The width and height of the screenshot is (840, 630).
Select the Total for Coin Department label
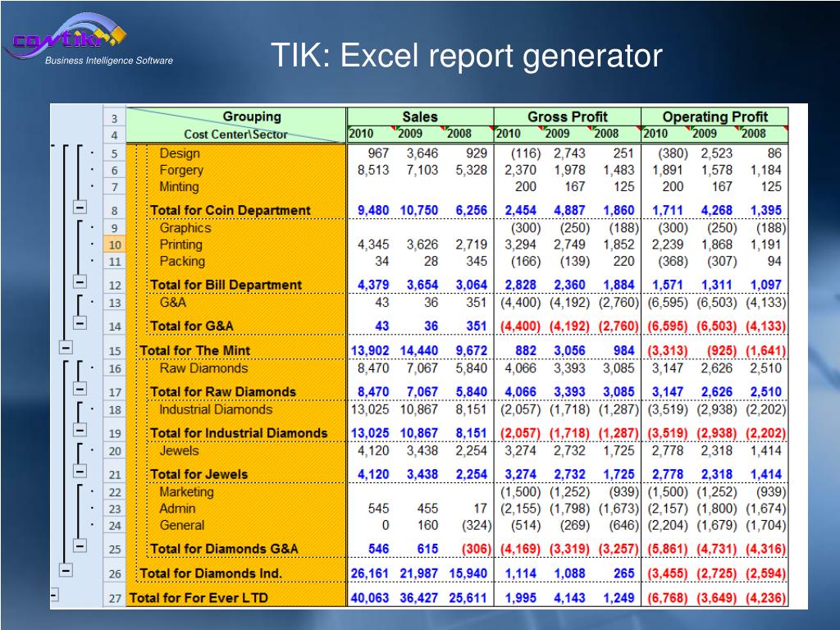(x=231, y=210)
